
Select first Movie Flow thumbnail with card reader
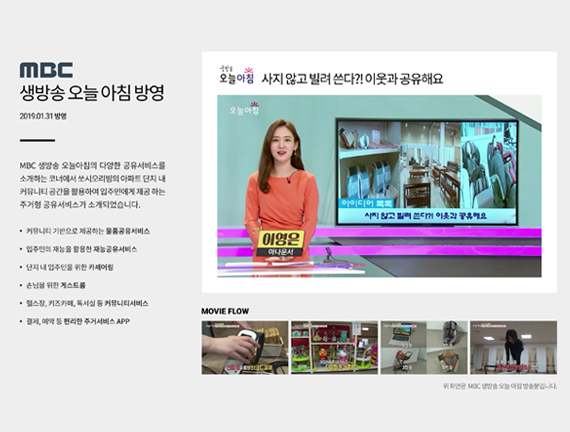245,347
